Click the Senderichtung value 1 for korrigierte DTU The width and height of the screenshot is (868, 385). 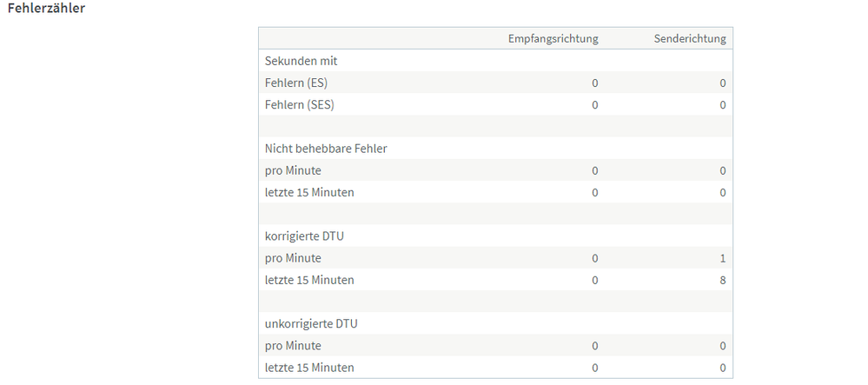(x=722, y=258)
